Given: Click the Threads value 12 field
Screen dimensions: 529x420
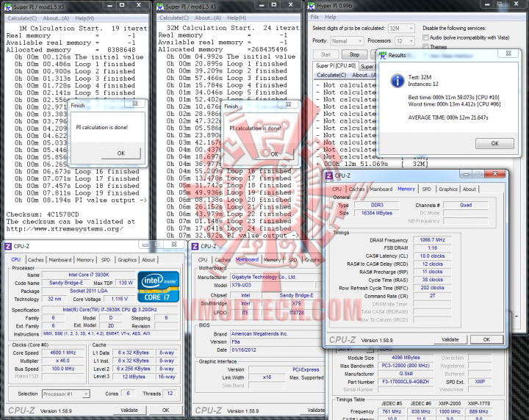Looking at the screenshot, I should point(170,394).
